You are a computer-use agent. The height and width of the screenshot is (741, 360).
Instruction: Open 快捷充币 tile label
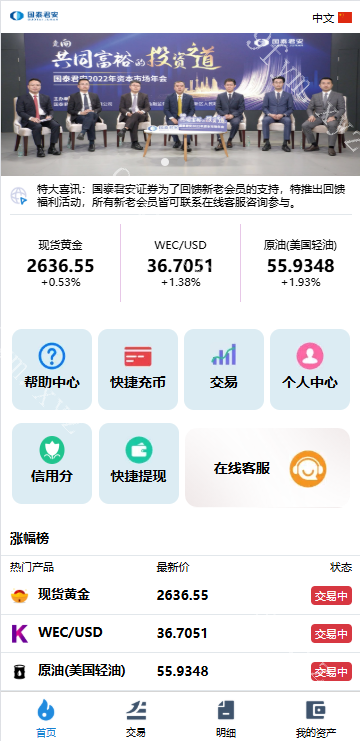(x=138, y=382)
